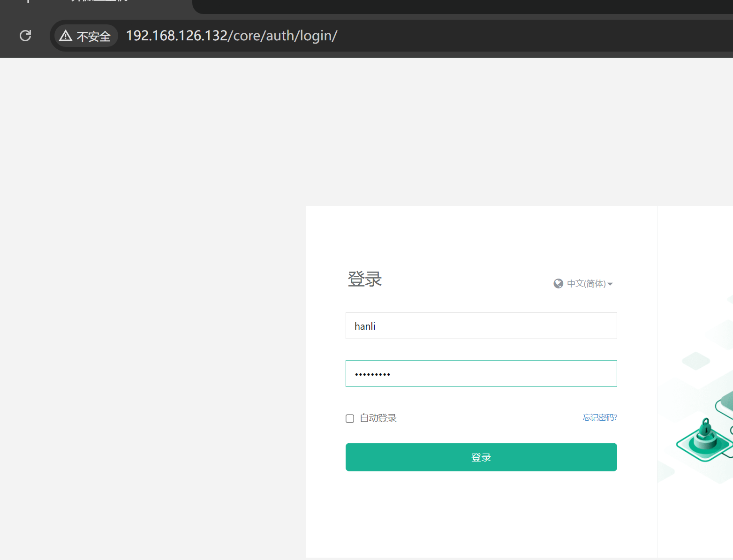Click the /core/auth/login/ path in address bar
The image size is (733, 560).
click(283, 36)
